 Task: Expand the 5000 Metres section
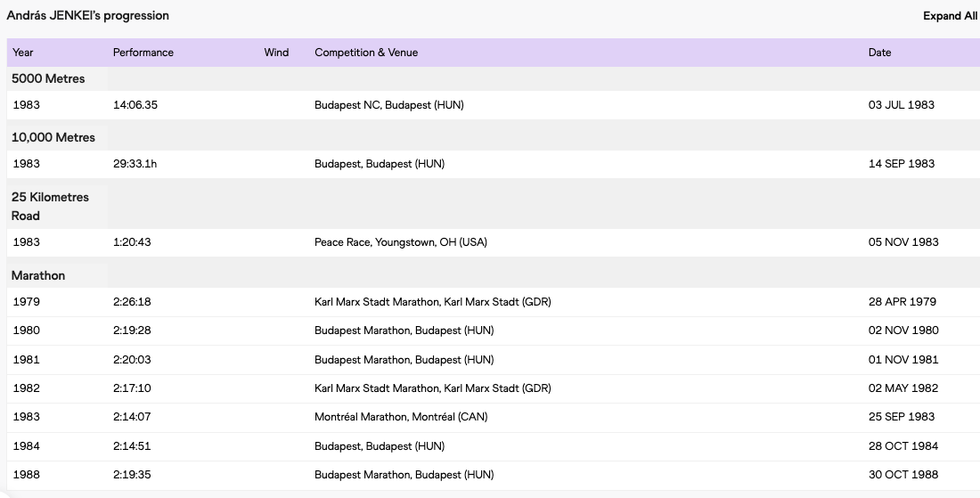[48, 78]
